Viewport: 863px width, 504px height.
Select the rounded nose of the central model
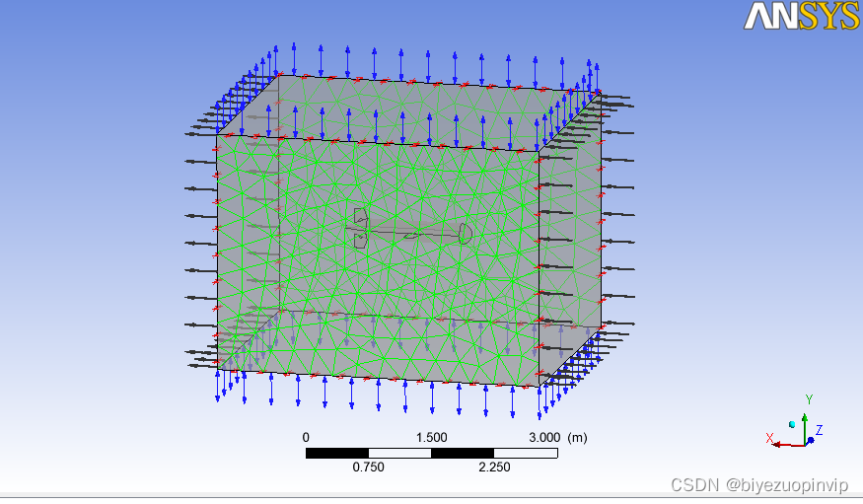[466, 233]
